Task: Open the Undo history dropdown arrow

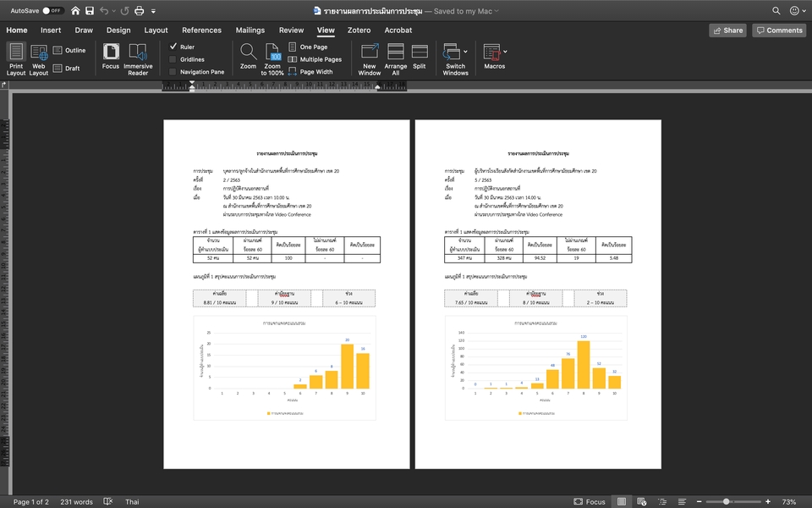Action: coord(114,11)
